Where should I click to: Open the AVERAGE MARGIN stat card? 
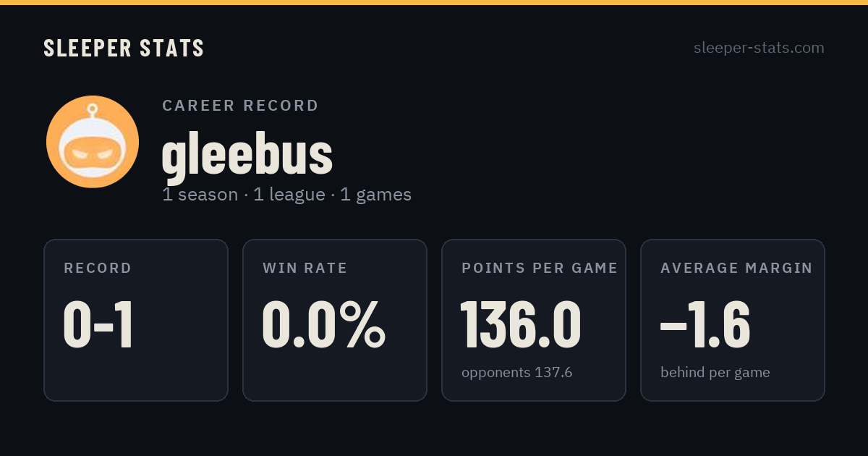click(733, 320)
